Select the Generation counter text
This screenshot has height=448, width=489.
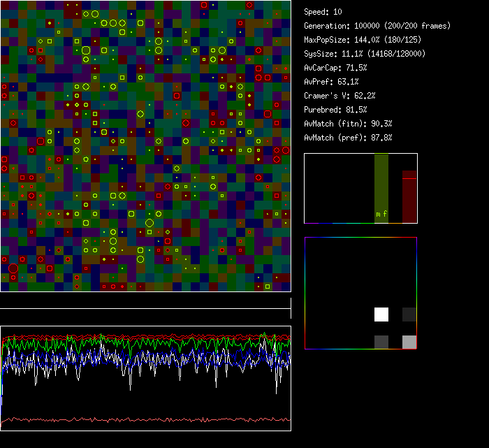point(377,26)
